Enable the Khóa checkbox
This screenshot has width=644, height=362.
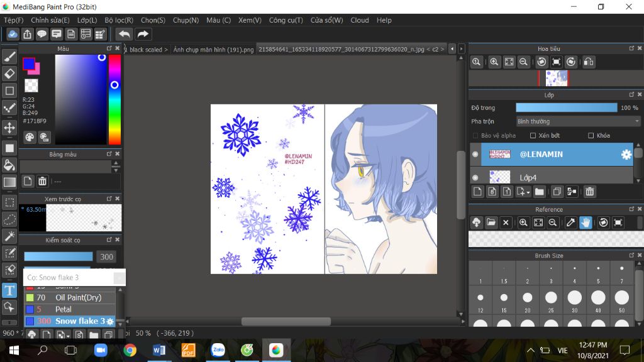coord(591,136)
